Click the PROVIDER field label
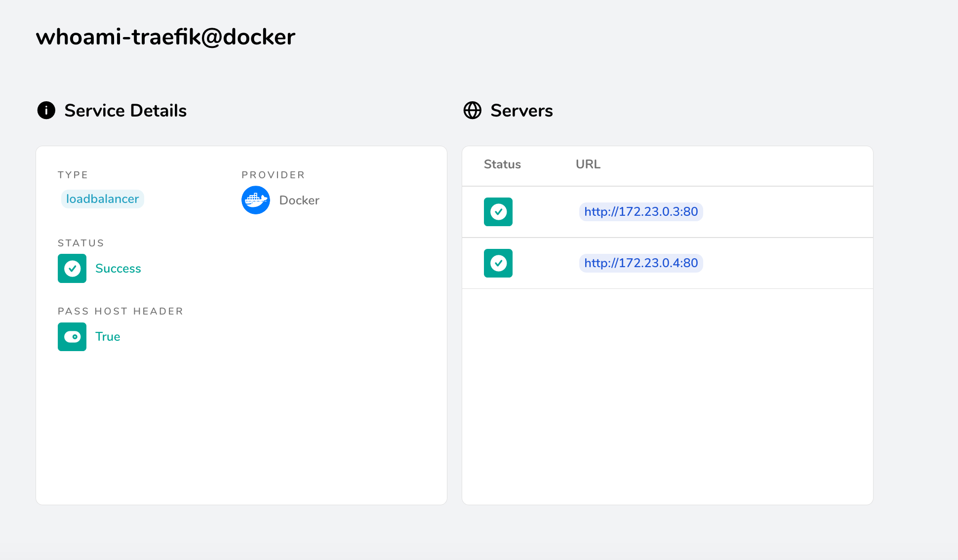This screenshot has height=560, width=958. point(273,175)
